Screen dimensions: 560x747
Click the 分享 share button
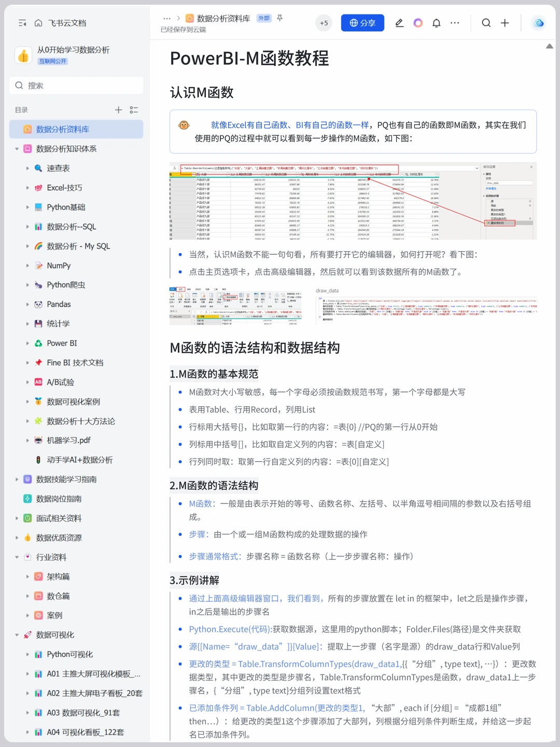362,23
